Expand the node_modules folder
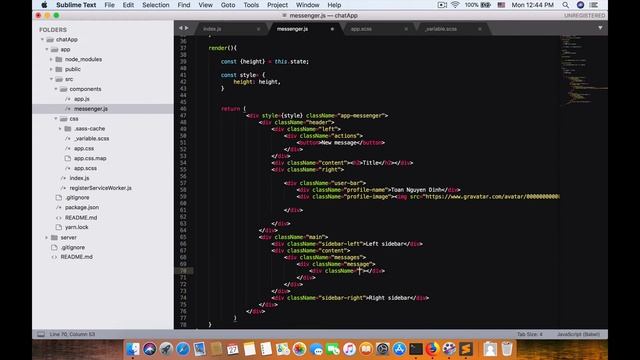 [x=51, y=59]
